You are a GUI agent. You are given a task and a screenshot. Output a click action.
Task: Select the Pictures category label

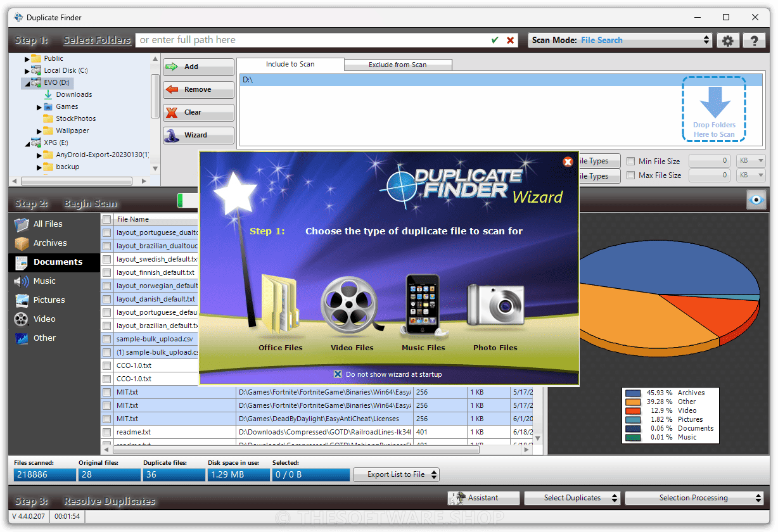[x=49, y=300]
